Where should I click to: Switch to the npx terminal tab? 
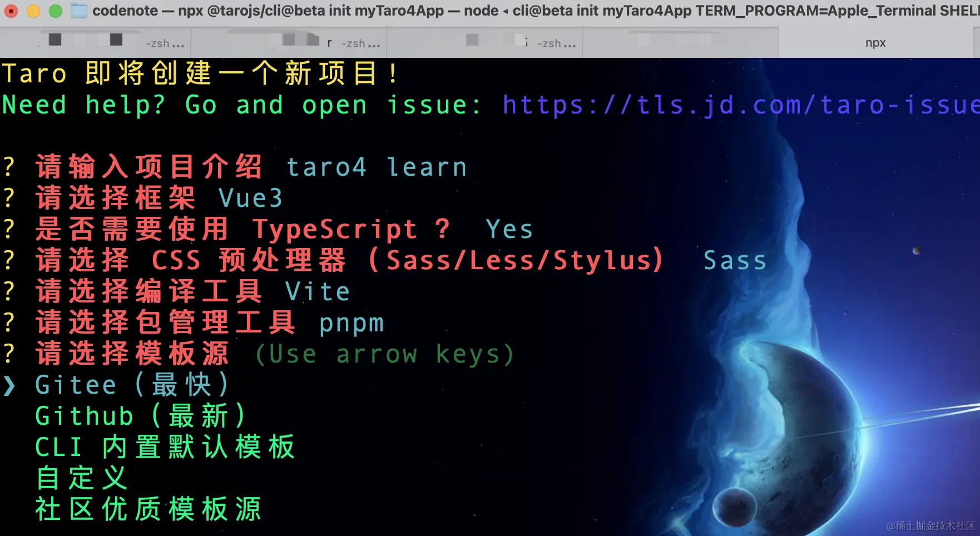(x=875, y=43)
